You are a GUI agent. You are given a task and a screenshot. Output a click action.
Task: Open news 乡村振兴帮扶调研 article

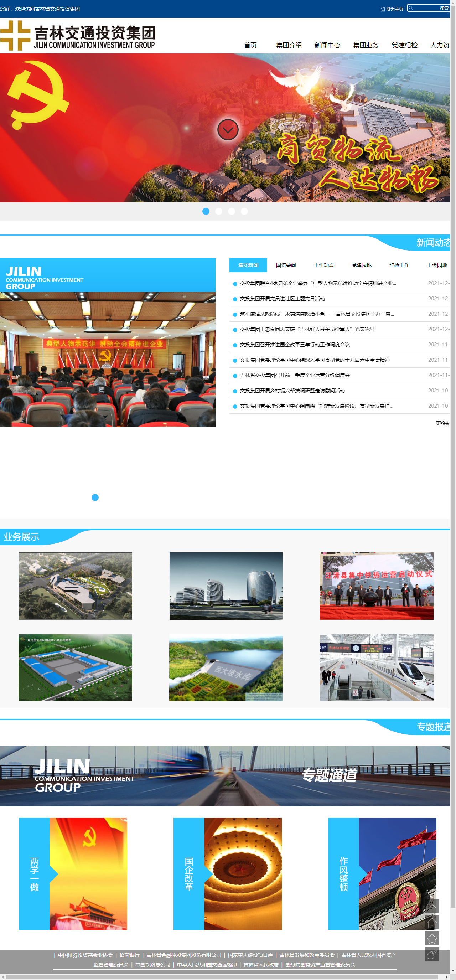[x=292, y=391]
